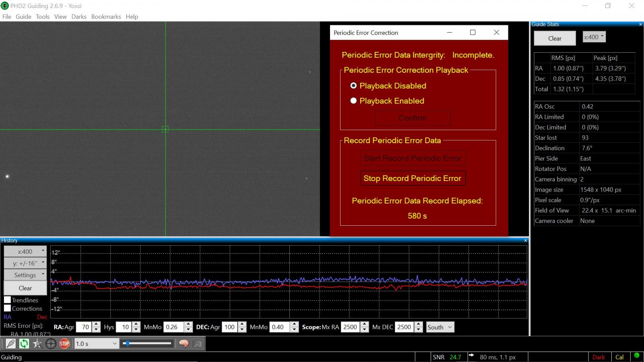This screenshot has width=644, height=362.
Task: Click the Dark status bar indicator
Action: coord(599,357)
